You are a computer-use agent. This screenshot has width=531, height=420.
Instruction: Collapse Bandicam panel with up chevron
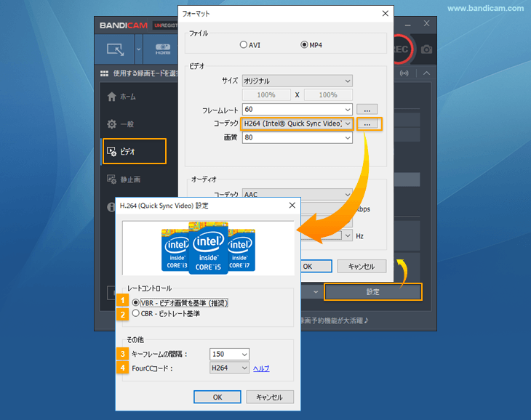click(x=427, y=73)
